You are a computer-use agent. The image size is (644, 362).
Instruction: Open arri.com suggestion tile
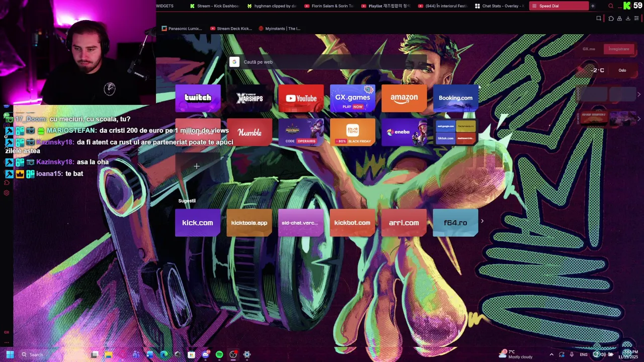pyautogui.click(x=404, y=223)
